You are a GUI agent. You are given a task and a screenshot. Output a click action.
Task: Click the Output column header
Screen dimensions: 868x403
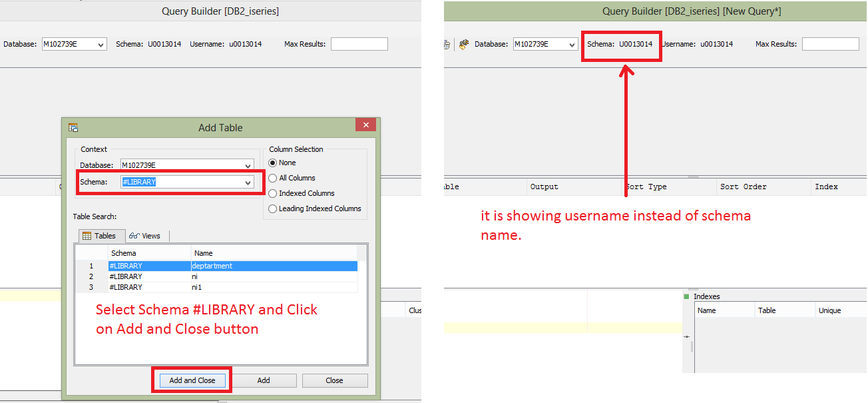pos(574,187)
